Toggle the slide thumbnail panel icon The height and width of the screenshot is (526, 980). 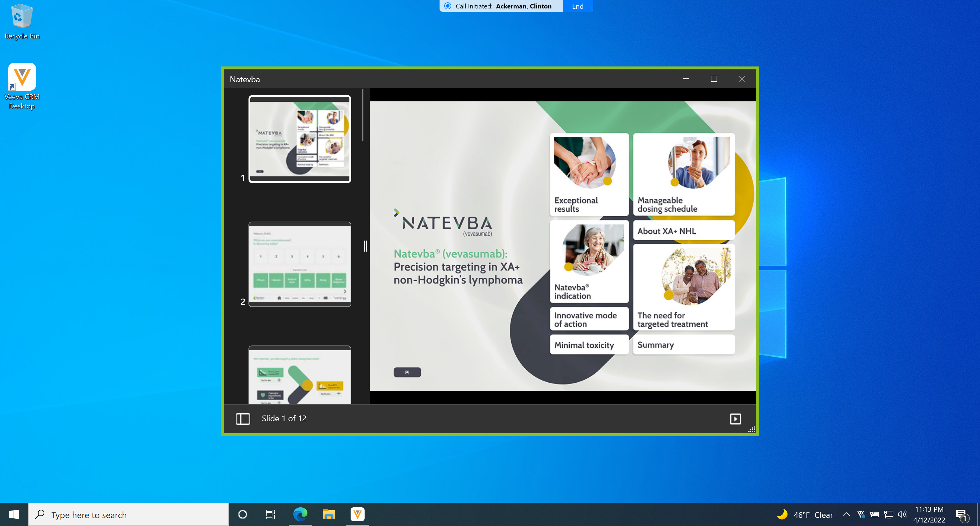pos(242,419)
